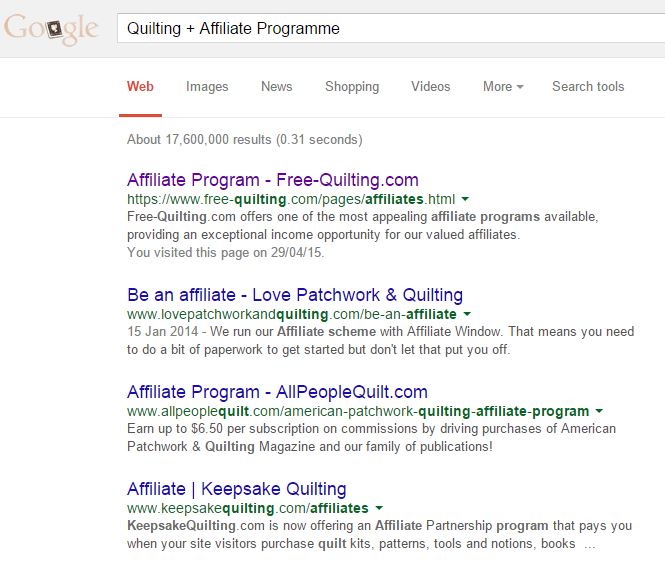The image size is (665, 566).
Task: Expand arrow beside keepsakequilting.com/affiliates URL
Action: (379, 508)
